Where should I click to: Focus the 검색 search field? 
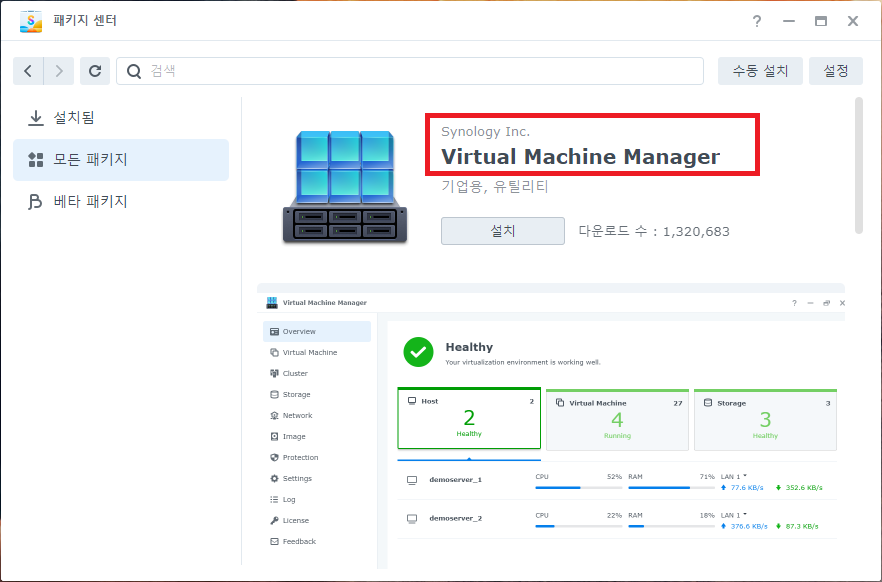410,71
